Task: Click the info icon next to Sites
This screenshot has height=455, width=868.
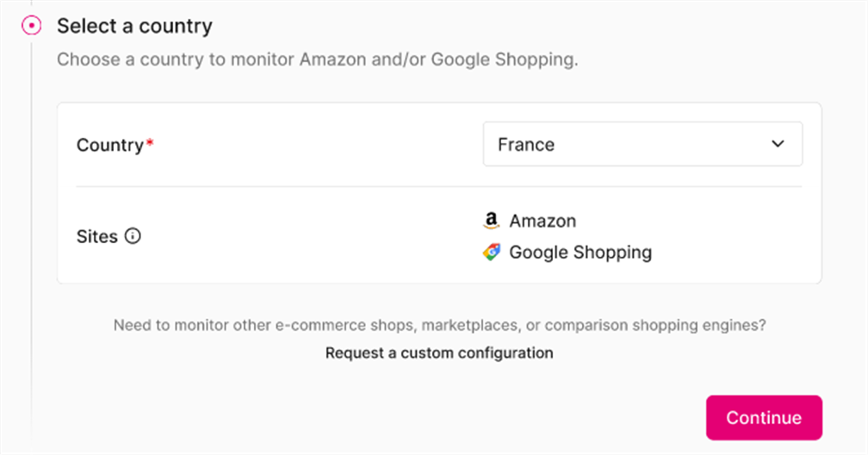Action: [x=133, y=236]
